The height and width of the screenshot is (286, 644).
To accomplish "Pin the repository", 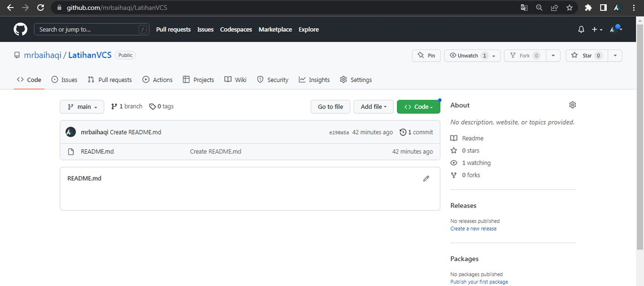I will 426,56.
